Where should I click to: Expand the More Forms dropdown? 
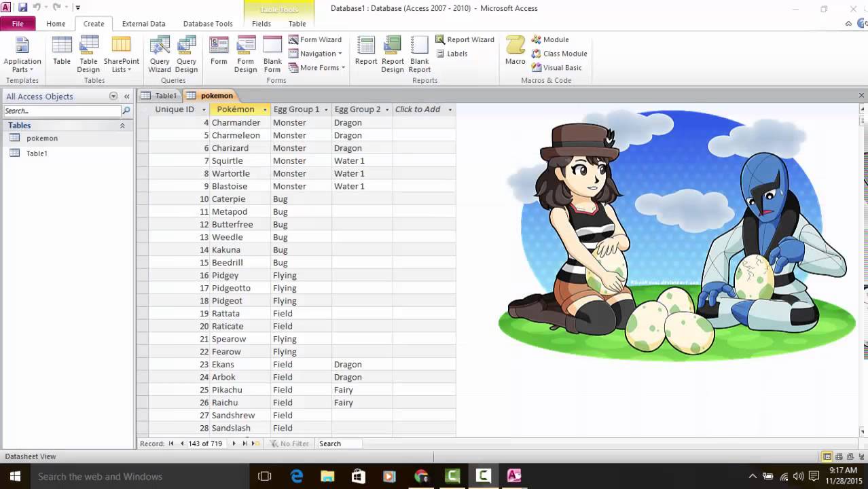(317, 68)
